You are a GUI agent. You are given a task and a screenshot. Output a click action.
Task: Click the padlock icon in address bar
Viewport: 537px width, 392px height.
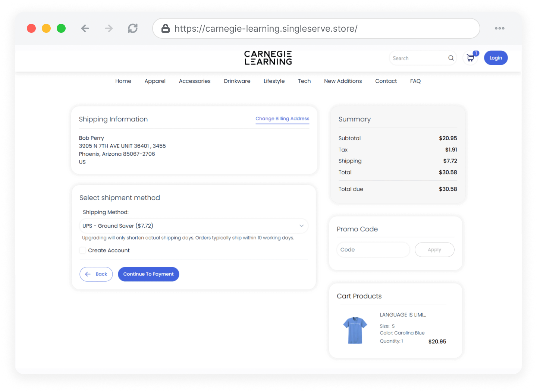coord(166,28)
